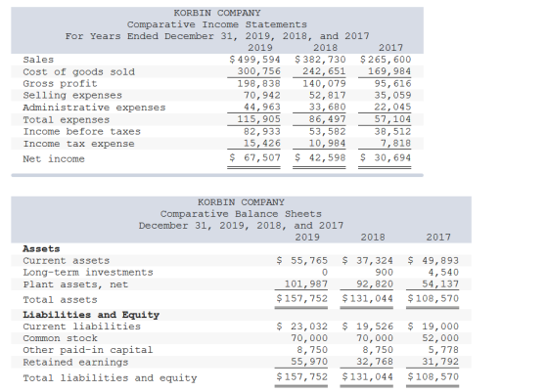Click the 2017 Sales value $265,600
The width and height of the screenshot is (548, 392).
[x=386, y=60]
